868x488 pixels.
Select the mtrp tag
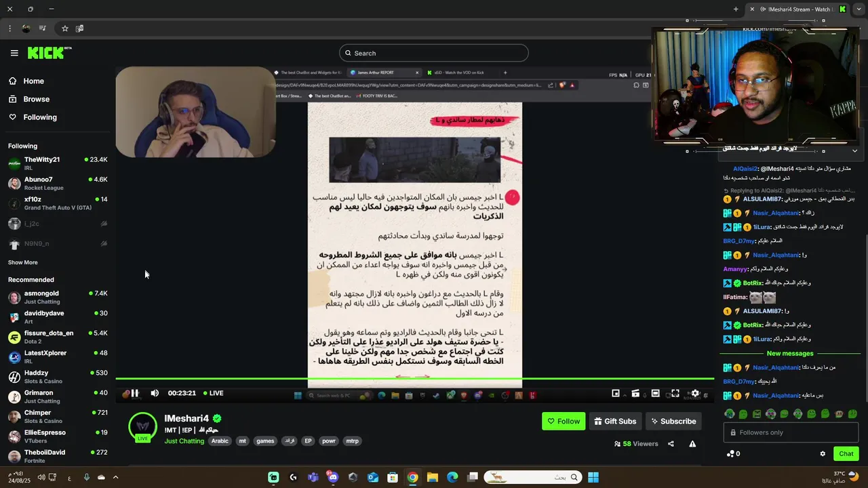coord(352,441)
